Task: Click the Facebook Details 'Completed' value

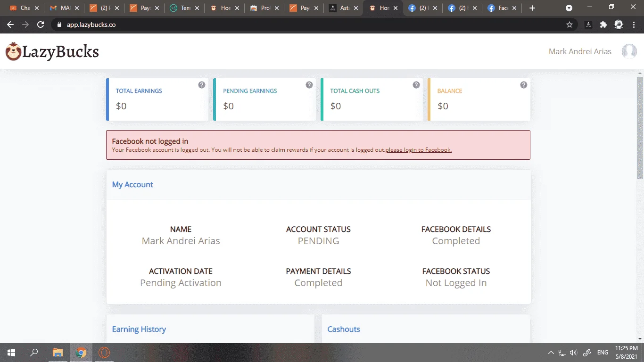Action: 456,241
